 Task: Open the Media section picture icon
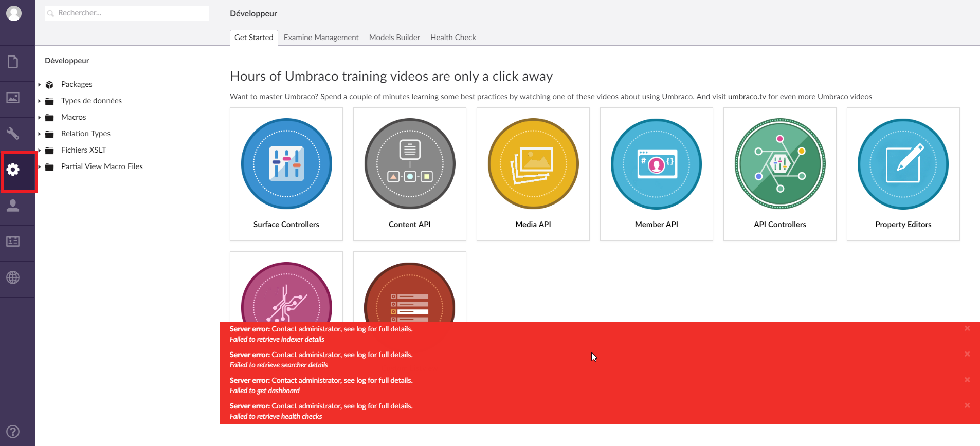(x=13, y=98)
